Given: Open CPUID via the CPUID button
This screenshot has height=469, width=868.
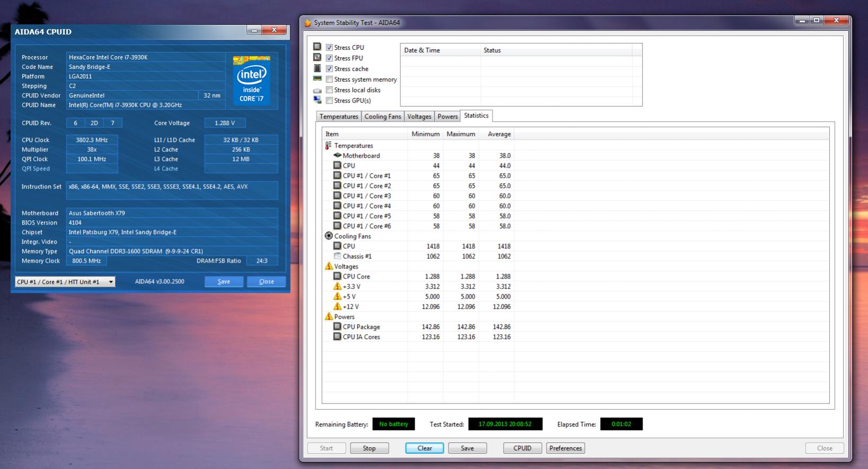Looking at the screenshot, I should 522,448.
